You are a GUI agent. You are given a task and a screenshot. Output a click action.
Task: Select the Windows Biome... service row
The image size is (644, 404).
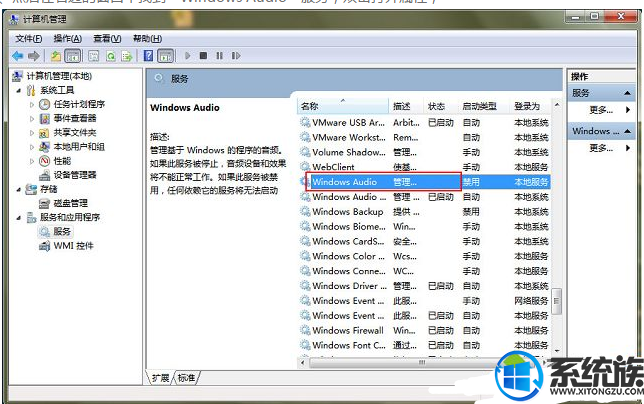coord(424,227)
